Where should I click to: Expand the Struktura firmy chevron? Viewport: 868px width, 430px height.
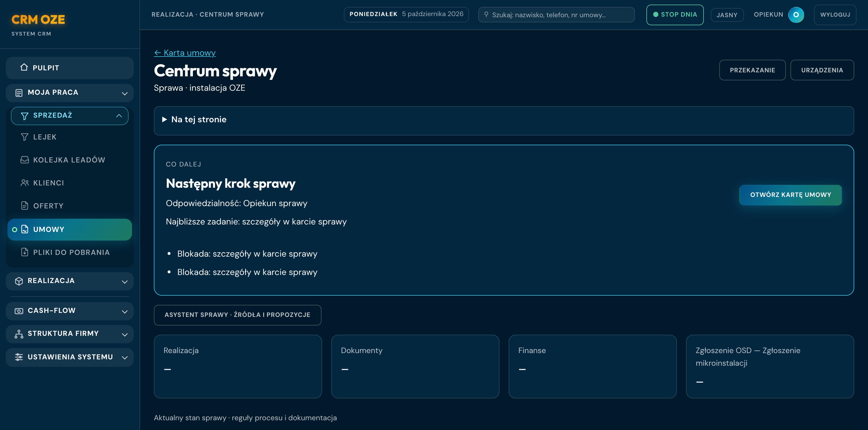tap(125, 334)
